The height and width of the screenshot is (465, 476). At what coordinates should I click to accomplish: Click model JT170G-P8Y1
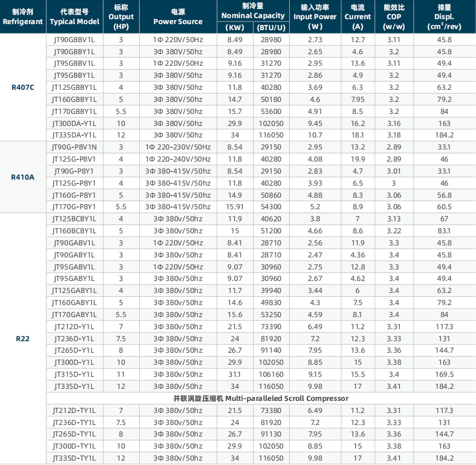[74, 207]
